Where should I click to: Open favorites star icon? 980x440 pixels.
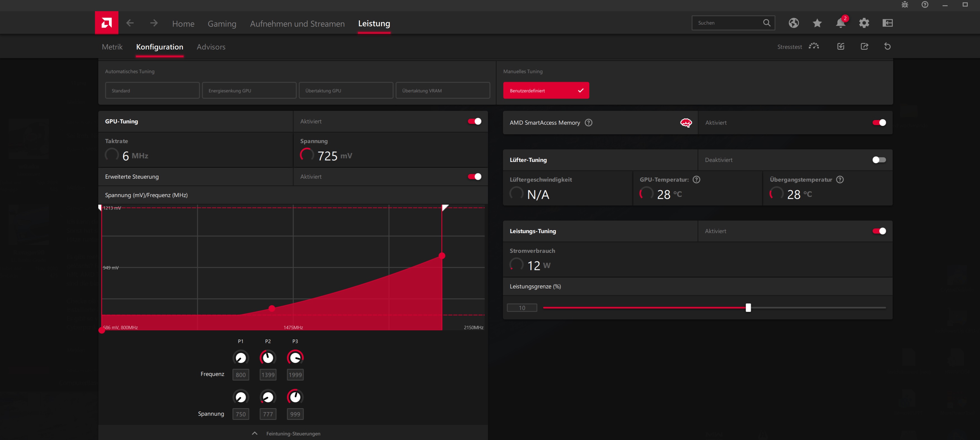click(817, 23)
